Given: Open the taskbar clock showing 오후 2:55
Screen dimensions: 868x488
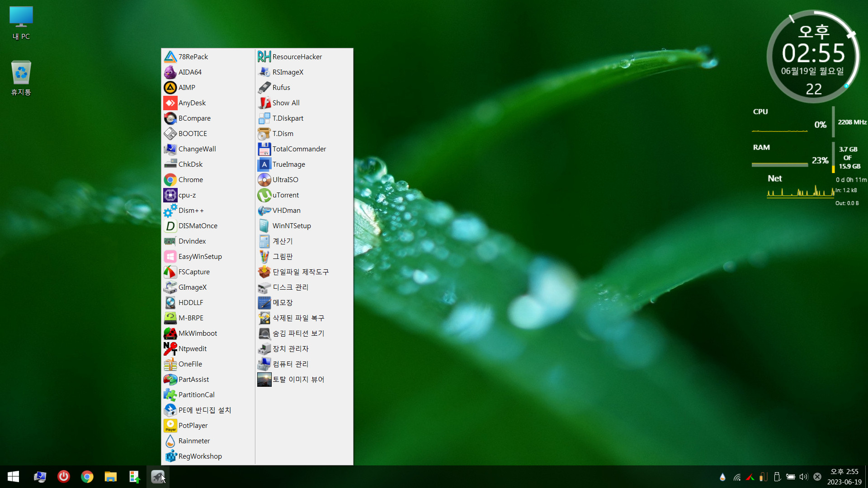Looking at the screenshot, I should coord(844,477).
